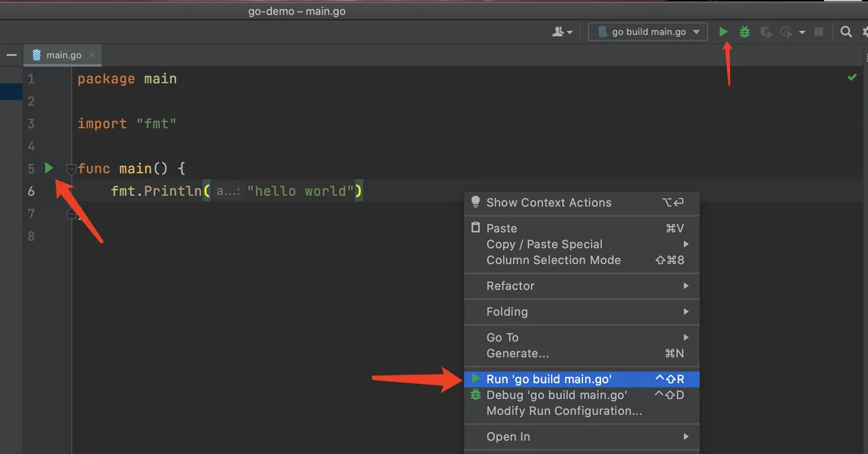Click the green inspection checkmark in the editor

tap(852, 77)
